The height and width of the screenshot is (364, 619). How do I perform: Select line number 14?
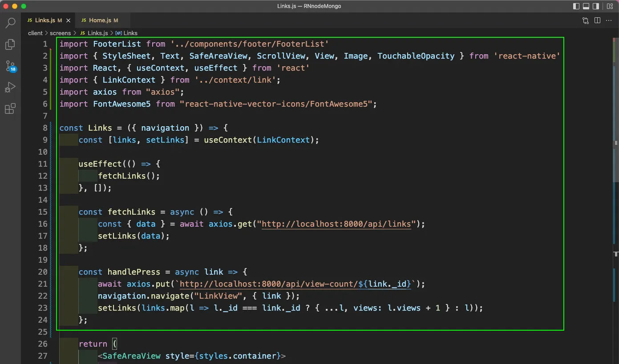(43, 200)
